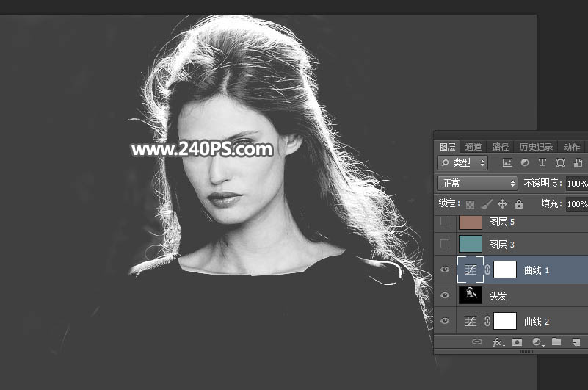Click the pixel layer filter icon
Viewport: 588px width, 390px height.
click(x=507, y=163)
